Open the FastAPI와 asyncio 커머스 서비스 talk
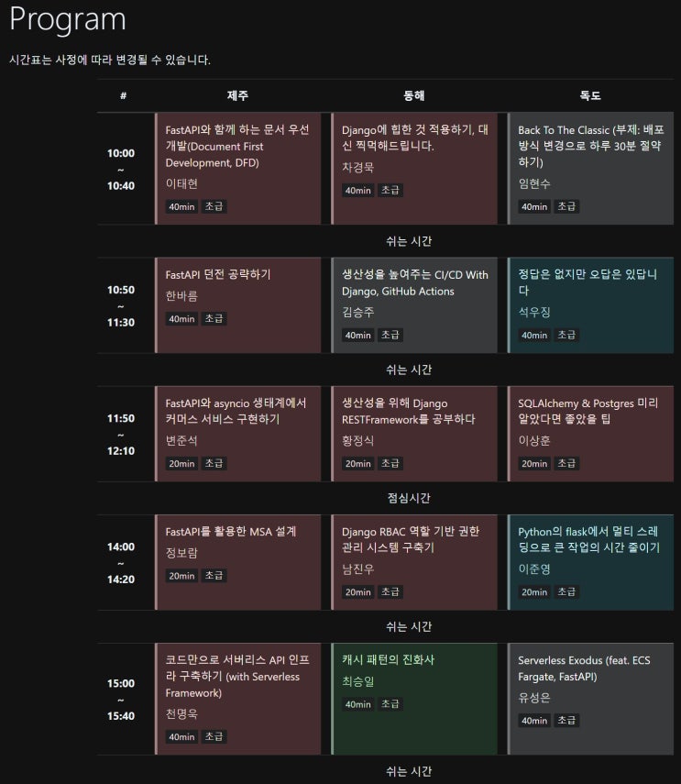Screen dimensions: 681x784 coord(236,411)
